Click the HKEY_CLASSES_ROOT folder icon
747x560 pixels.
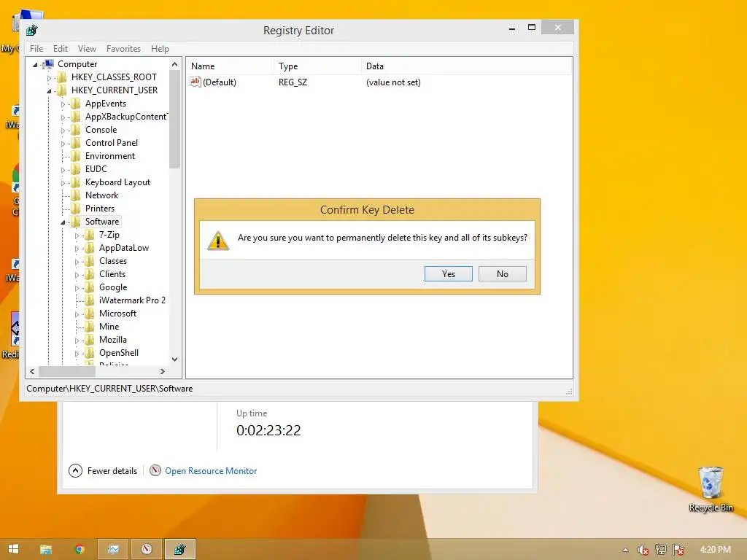(x=61, y=77)
